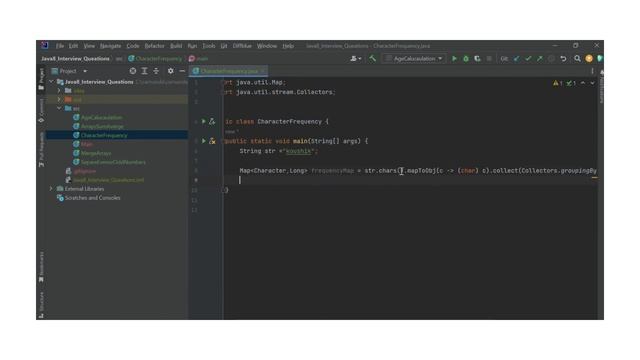Open .gitignore file in project tree
The height and width of the screenshot is (360, 640).
85,171
